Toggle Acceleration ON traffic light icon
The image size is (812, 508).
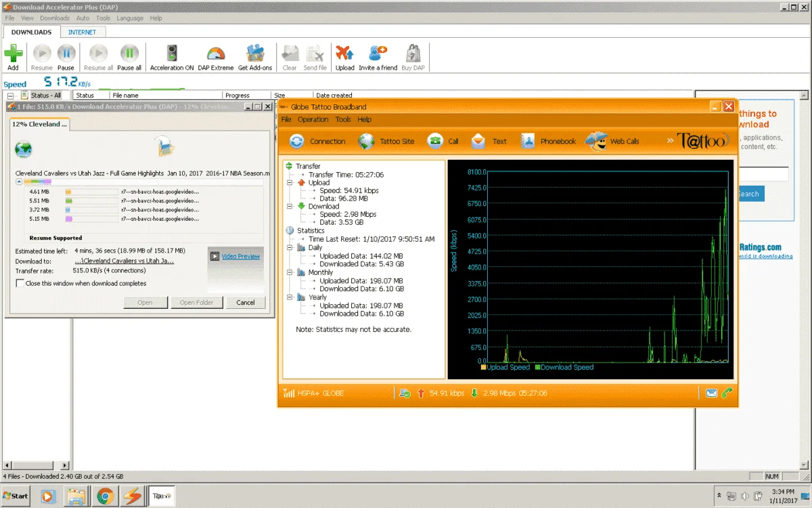172,54
